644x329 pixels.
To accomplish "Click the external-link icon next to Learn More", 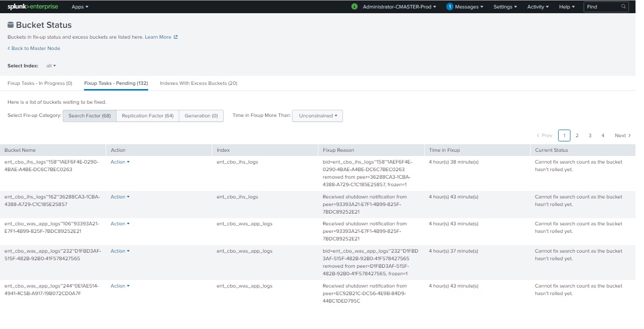I will point(175,36).
